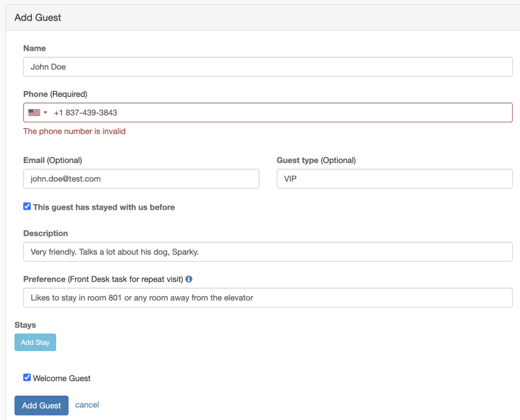Click the cancel link
This screenshot has height=420, width=520.
[87, 405]
